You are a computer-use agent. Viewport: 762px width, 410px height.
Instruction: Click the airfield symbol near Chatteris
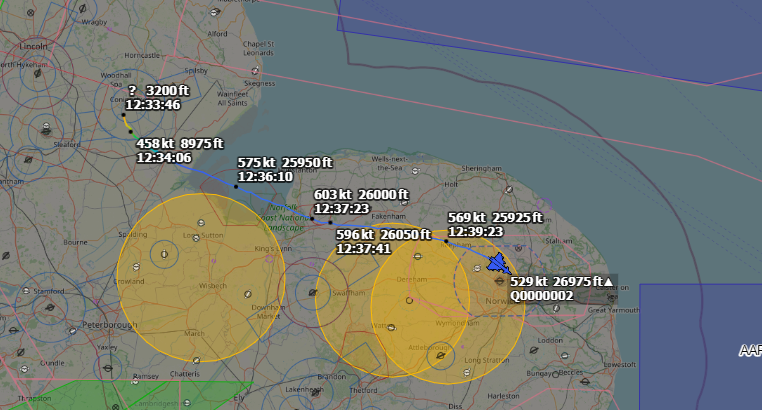[x=196, y=361]
